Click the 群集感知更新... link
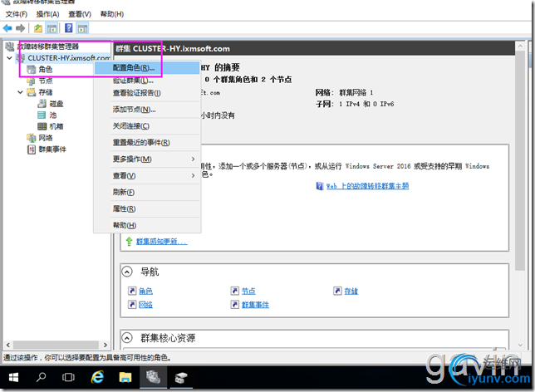Image resolution: width=535 pixels, height=392 pixels. (x=162, y=242)
